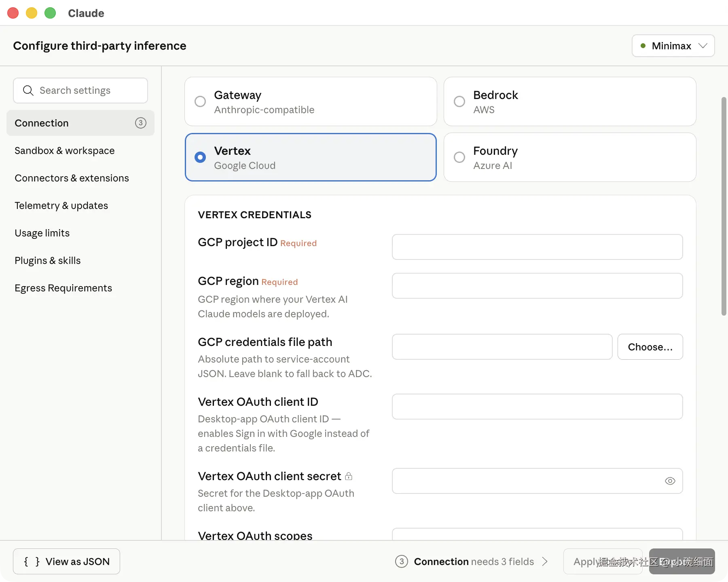728x582 pixels.
Task: Choose the Foundry Azure AI radio button
Action: tap(459, 157)
